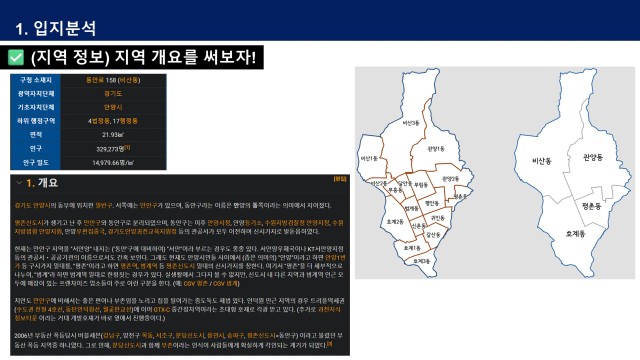Open the '수도권 전철 4호선' link
Viewport: 640px width, 360px height.
(x=40, y=310)
